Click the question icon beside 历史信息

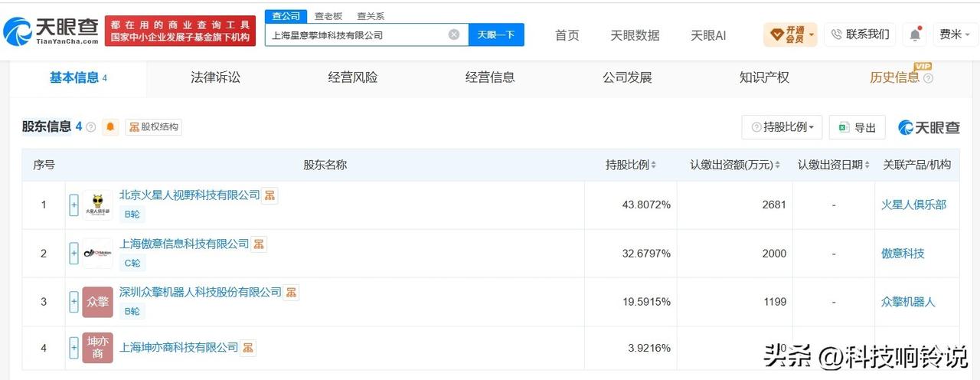pyautogui.click(x=928, y=78)
